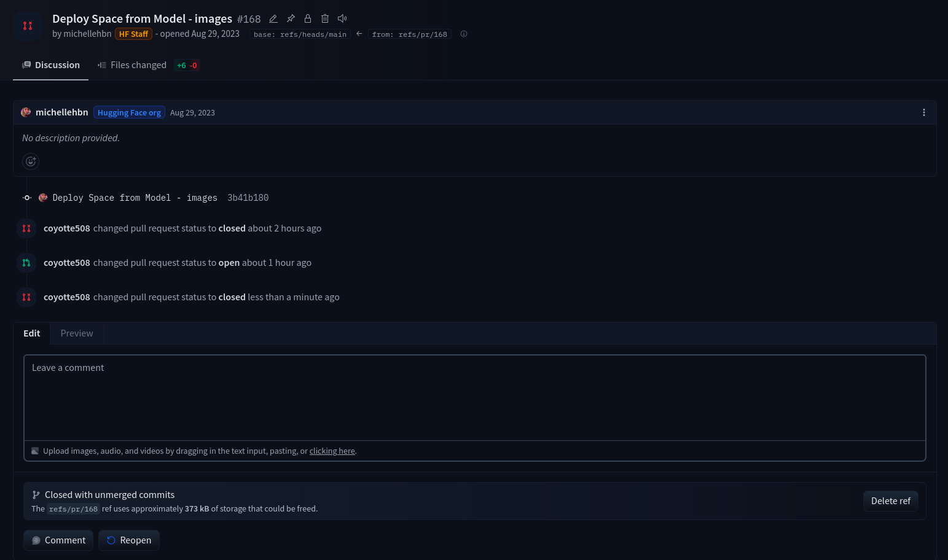Add a reaction with the emoji icon
948x560 pixels.
(x=31, y=161)
